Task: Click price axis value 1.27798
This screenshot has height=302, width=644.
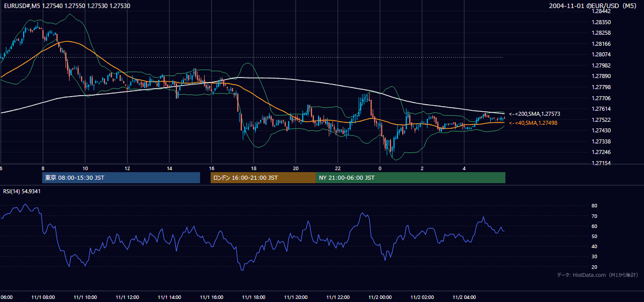Action: coord(602,87)
